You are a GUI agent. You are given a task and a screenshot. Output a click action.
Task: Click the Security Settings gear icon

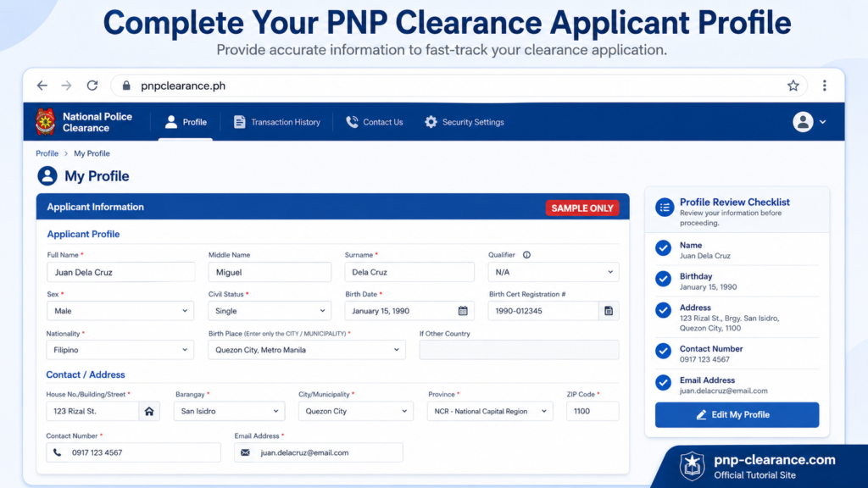[431, 122]
